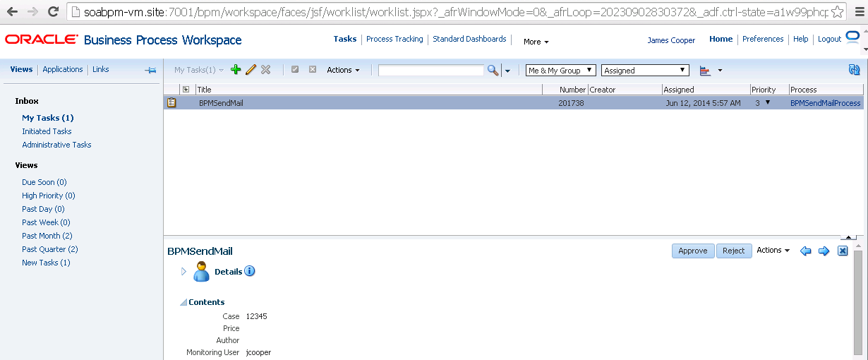Click priority arrow in BPMSendMail row
Screen dimensions: 868x360
[768, 102]
